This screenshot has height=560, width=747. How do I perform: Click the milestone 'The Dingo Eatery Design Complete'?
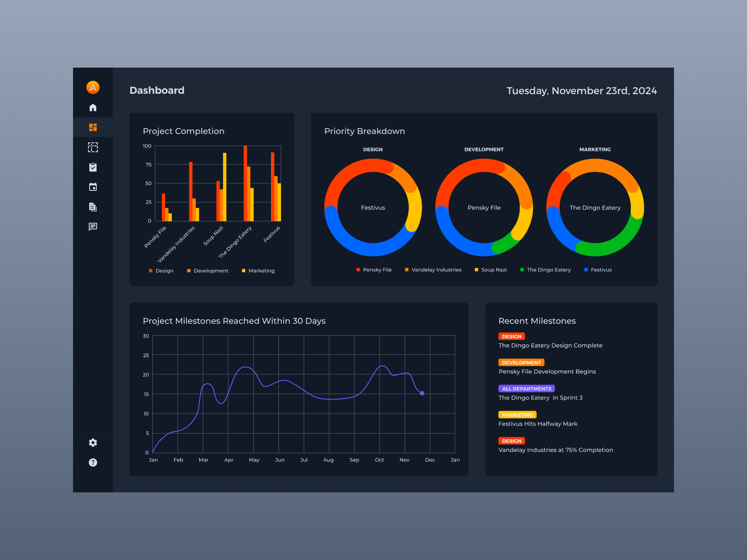pyautogui.click(x=551, y=345)
